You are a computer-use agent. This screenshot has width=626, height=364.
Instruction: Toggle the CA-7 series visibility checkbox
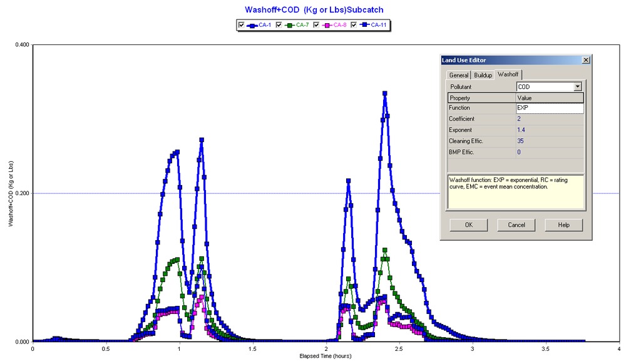[279, 25]
